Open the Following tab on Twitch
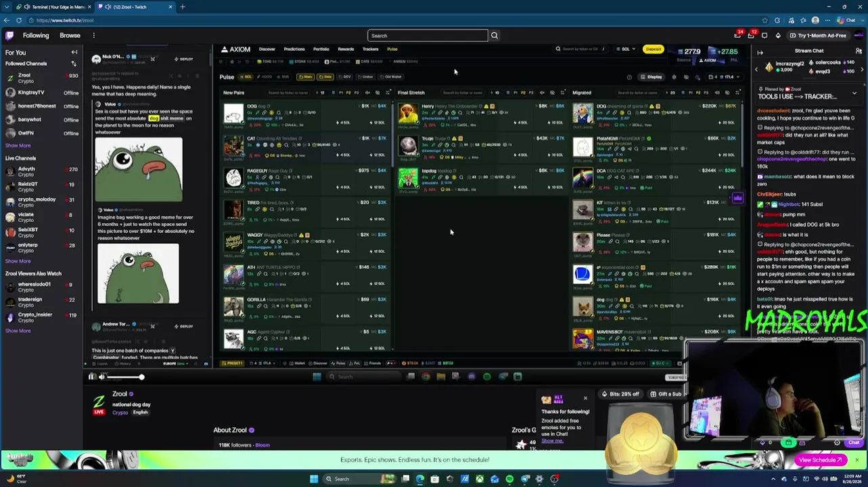 pos(36,35)
